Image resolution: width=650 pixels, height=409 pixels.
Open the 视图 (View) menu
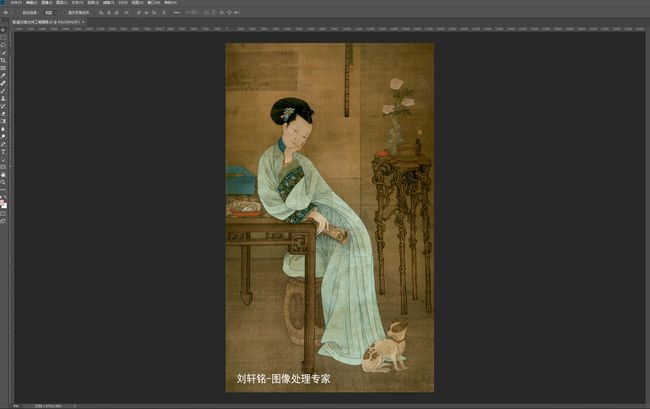(137, 2)
